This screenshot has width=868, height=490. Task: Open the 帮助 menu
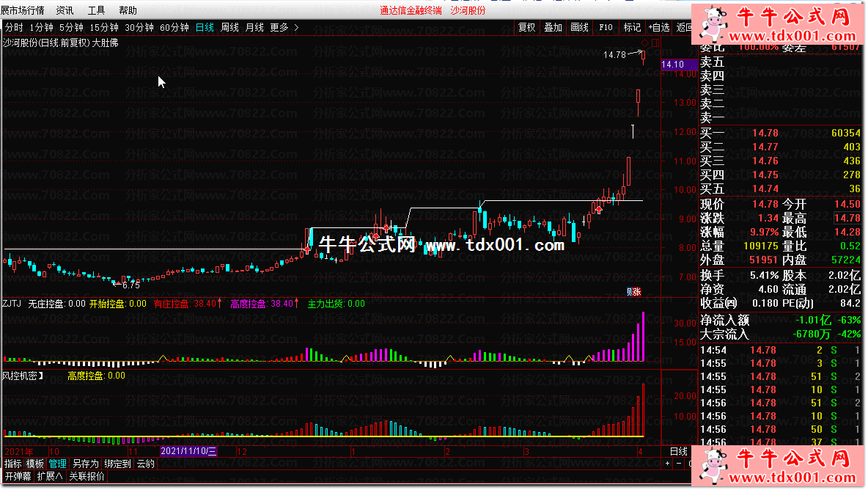click(x=128, y=10)
